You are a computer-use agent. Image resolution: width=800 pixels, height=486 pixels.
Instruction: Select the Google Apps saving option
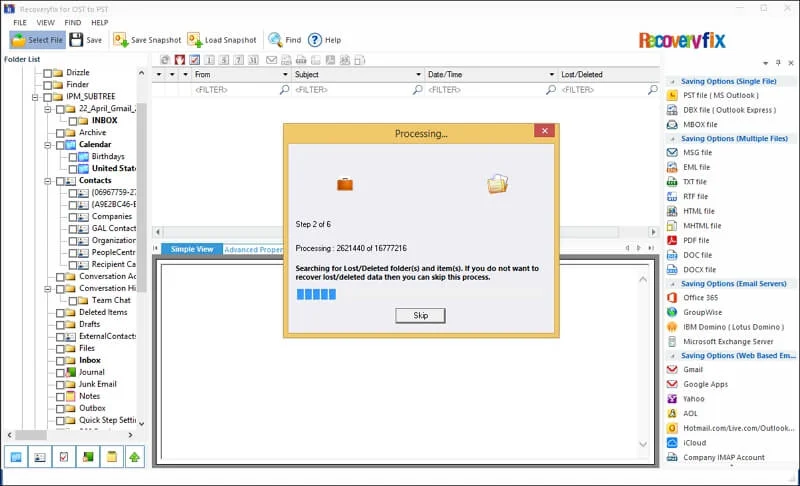point(697,385)
